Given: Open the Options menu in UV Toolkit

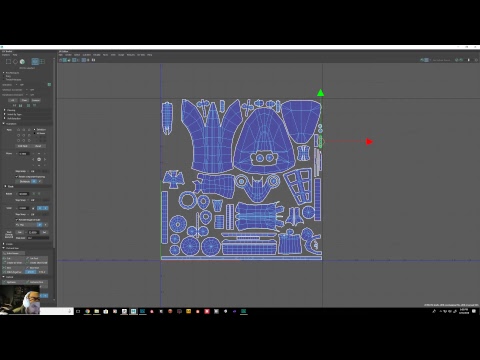Looking at the screenshot, I should (6, 55).
